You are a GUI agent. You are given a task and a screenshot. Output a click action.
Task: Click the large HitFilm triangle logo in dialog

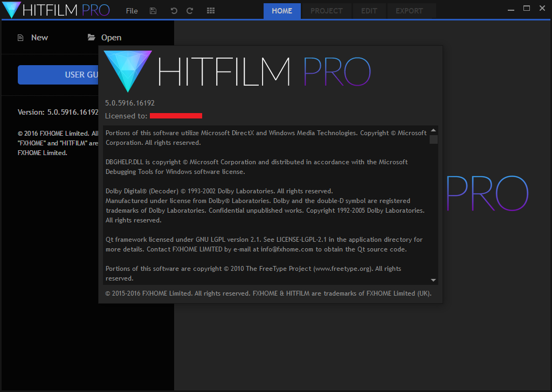[x=128, y=71]
